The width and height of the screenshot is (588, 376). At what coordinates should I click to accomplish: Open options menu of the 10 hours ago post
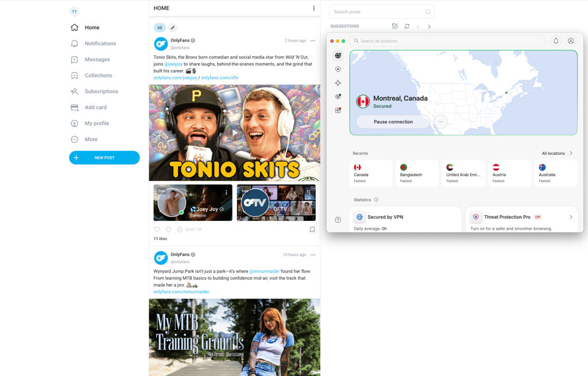pos(313,254)
